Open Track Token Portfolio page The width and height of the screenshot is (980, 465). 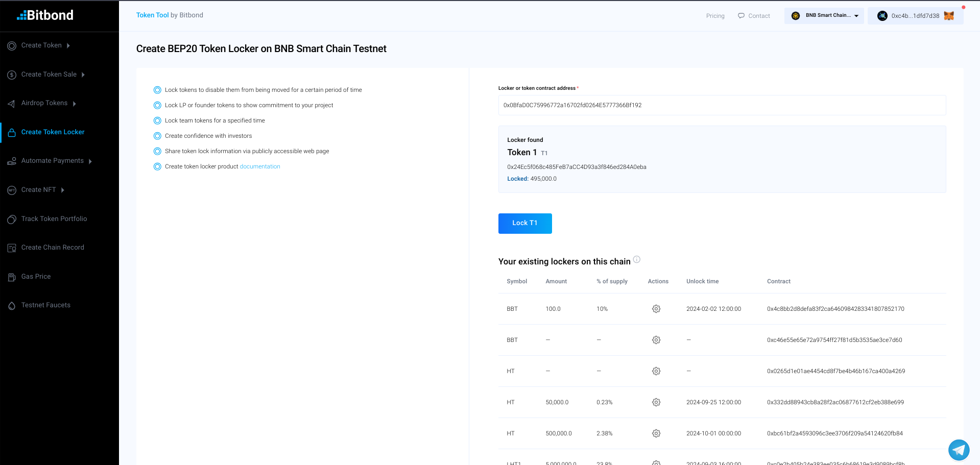54,218
